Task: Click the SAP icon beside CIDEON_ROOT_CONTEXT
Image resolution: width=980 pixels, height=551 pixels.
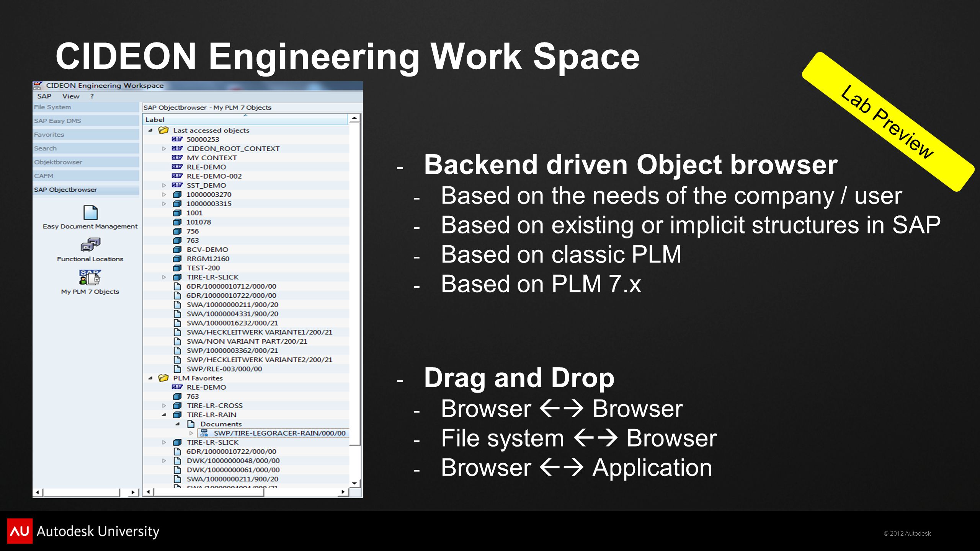Action: coord(177,148)
